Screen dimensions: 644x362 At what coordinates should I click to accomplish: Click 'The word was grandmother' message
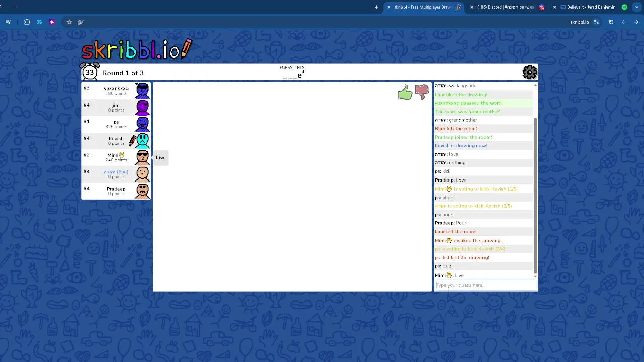(467, 112)
